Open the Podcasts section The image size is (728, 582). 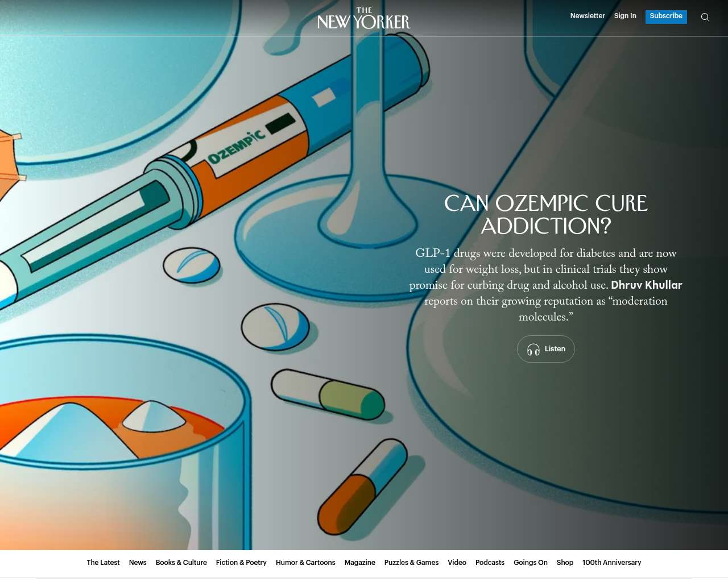[490, 563]
